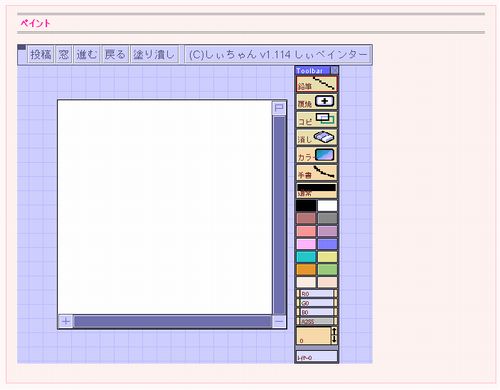This screenshot has width=500, height=390.
Task: Click the plus zoom button below canvas
Action: tap(66, 322)
